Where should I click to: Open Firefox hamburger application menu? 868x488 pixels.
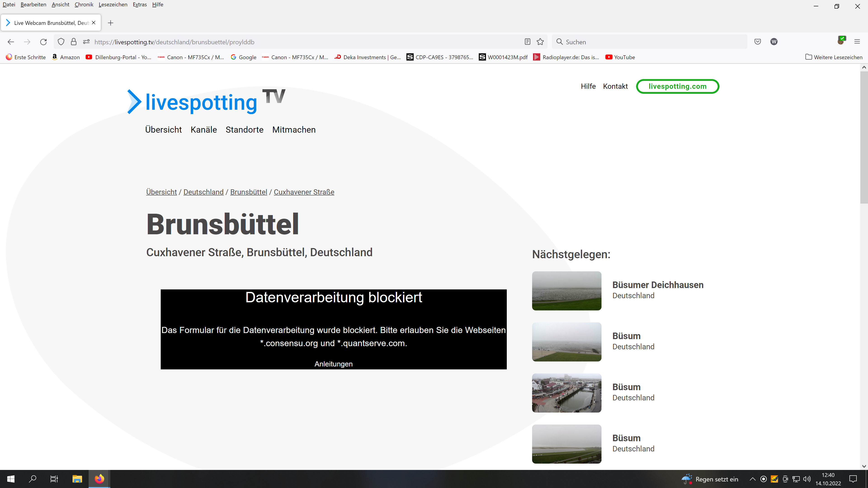coord(857,42)
